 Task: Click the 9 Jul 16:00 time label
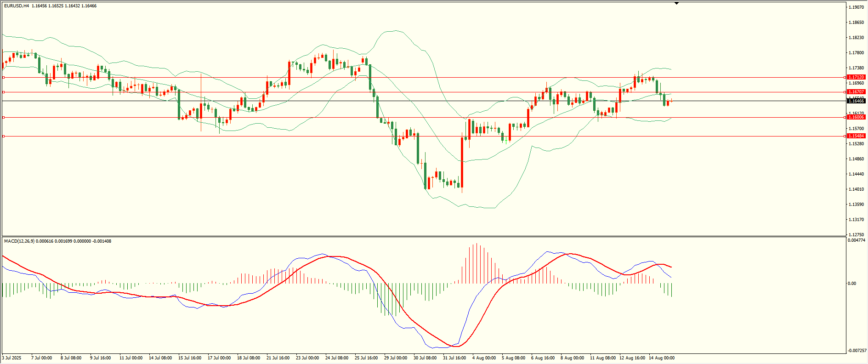[x=100, y=358]
